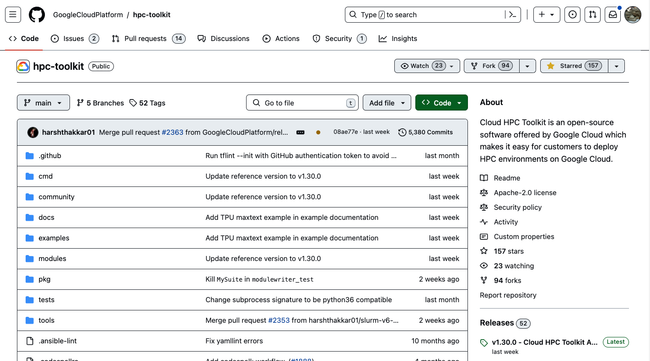Open the pkg folder
The width and height of the screenshot is (650, 361).
[x=44, y=279]
